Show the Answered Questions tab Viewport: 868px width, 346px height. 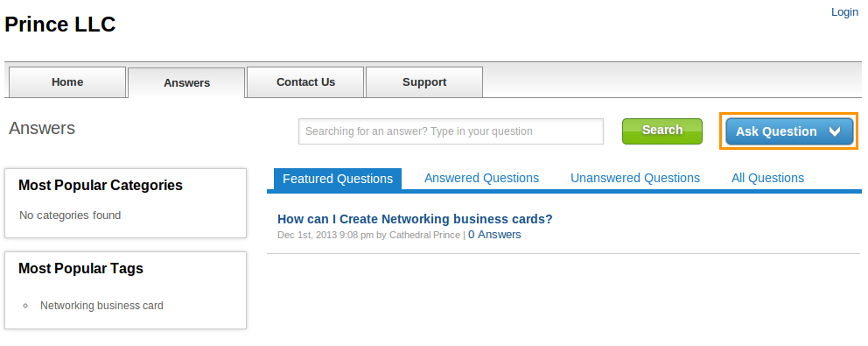click(481, 178)
